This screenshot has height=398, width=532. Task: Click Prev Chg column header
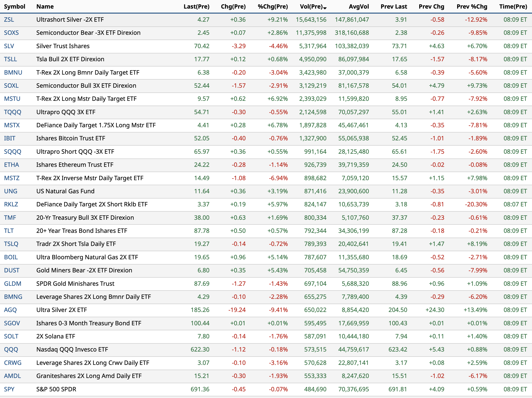click(431, 6)
